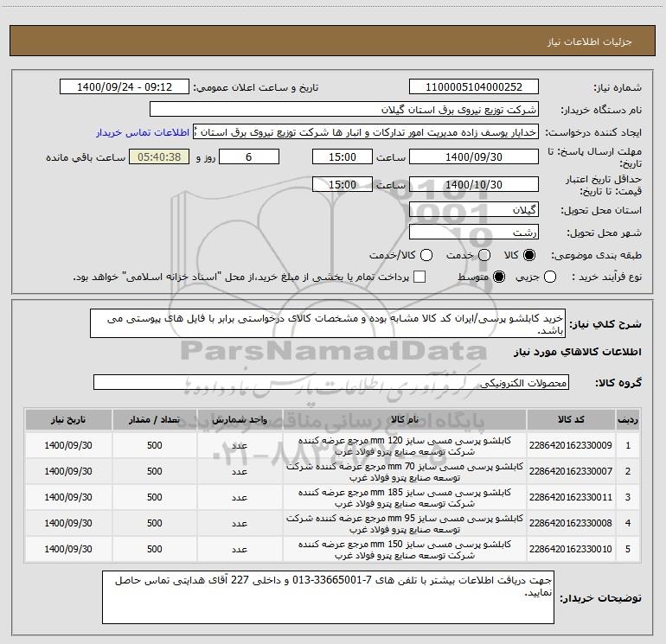666x644 pixels.
Task: Select product code 2286420162330010
Action: click(x=571, y=549)
